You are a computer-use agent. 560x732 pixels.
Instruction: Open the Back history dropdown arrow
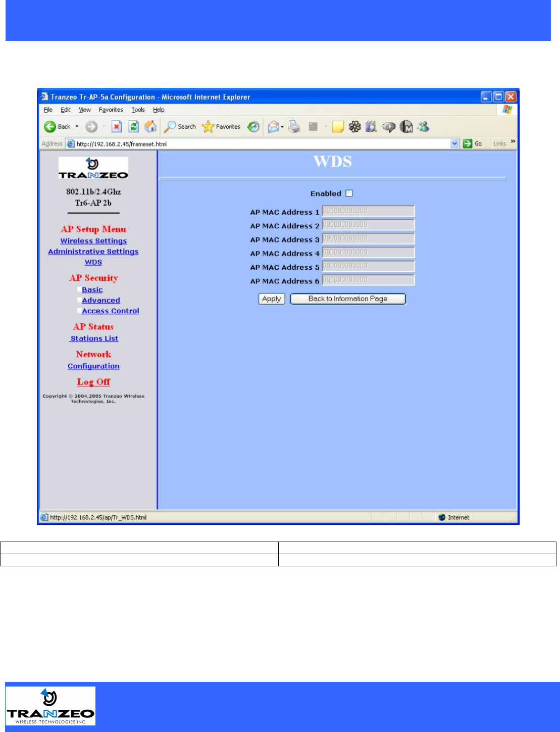click(x=77, y=127)
